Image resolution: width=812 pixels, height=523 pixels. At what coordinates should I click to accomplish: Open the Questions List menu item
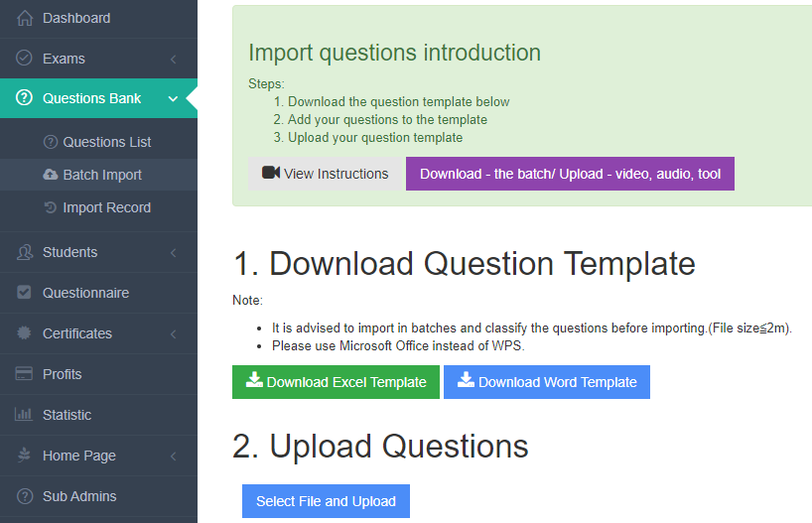(x=98, y=142)
